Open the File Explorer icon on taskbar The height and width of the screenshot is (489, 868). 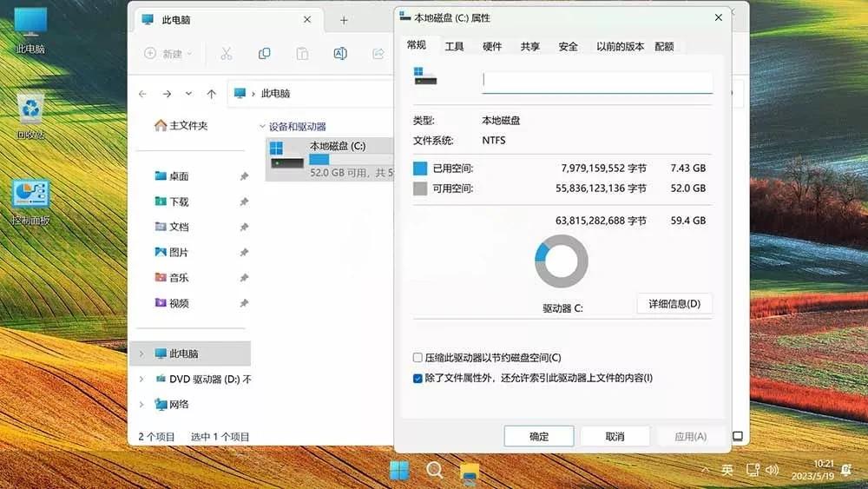click(470, 472)
